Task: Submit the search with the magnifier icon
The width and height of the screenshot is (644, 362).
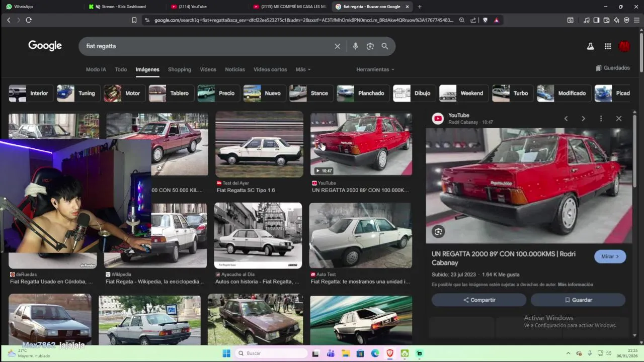Action: click(x=385, y=46)
